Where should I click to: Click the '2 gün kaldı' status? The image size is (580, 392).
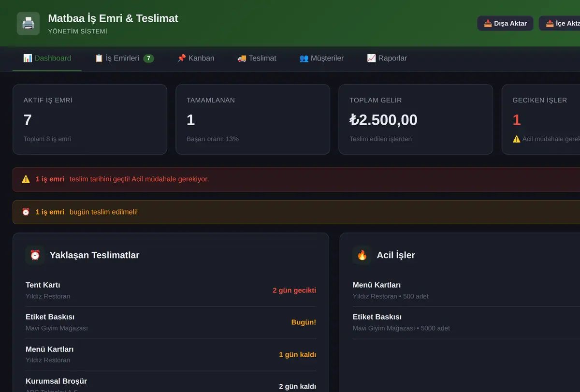[x=297, y=387]
